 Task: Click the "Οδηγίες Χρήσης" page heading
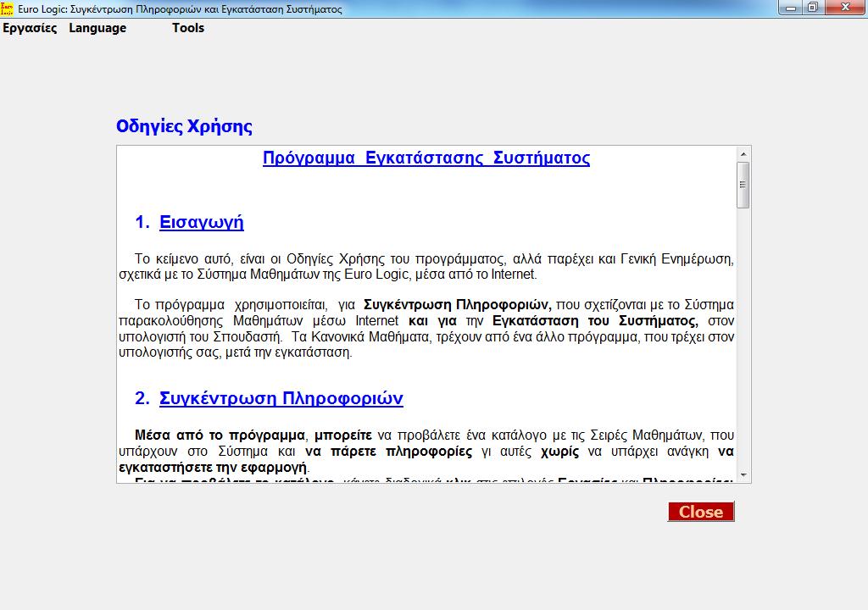[x=184, y=125]
